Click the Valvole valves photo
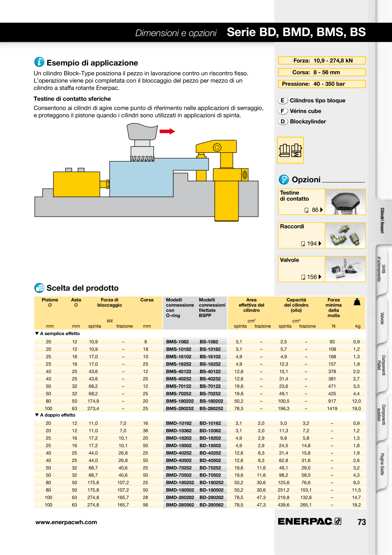 [345, 269]
